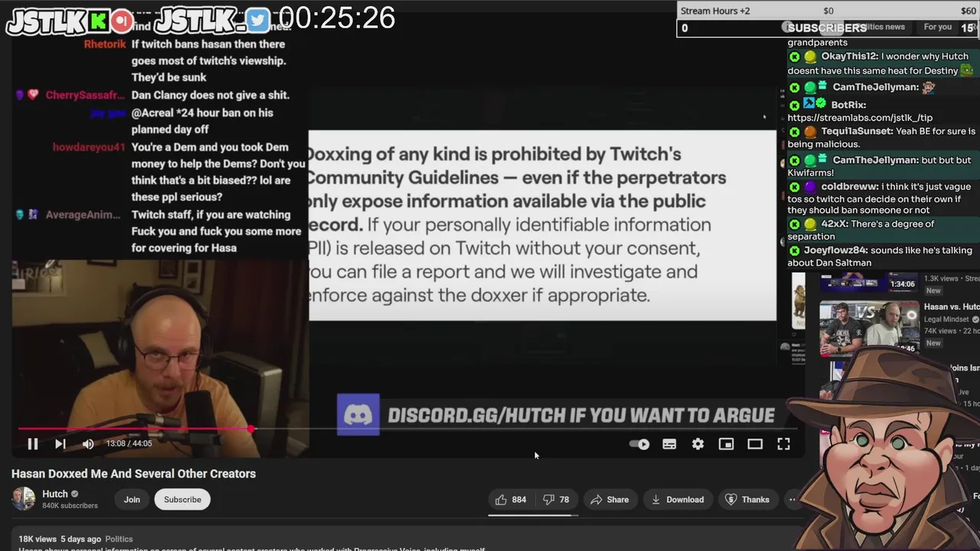The image size is (980, 551).
Task: Open the Hasan vs. Hutch video thumbnail
Action: 869,329
